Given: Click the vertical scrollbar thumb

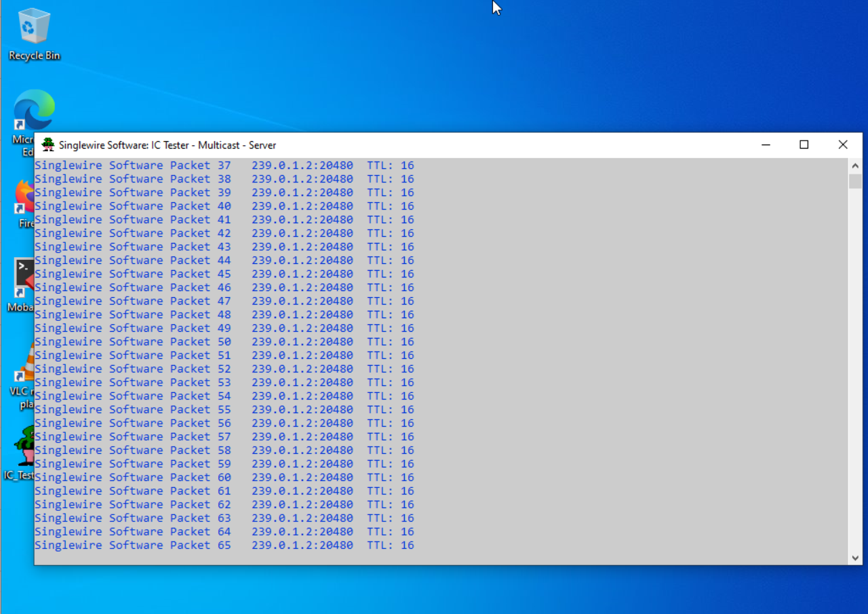Looking at the screenshot, I should pos(855,181).
